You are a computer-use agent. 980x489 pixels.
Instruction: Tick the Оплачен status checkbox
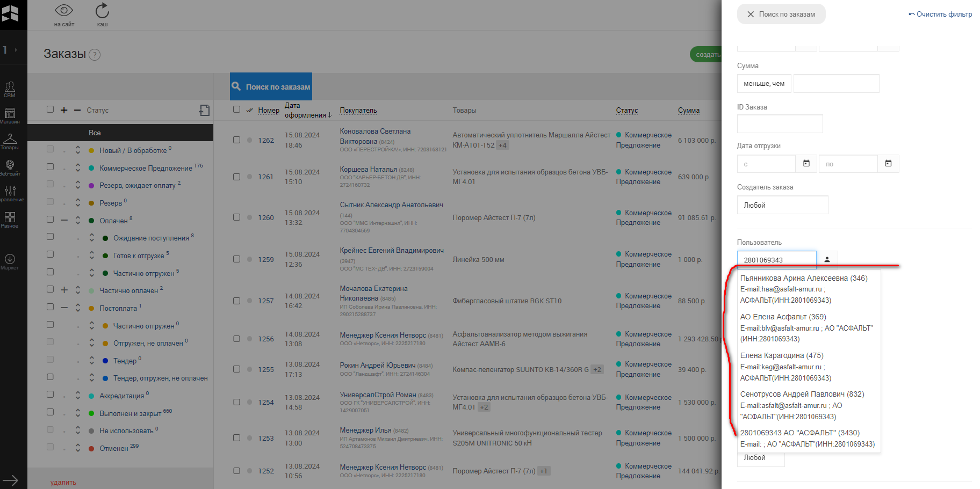point(51,220)
